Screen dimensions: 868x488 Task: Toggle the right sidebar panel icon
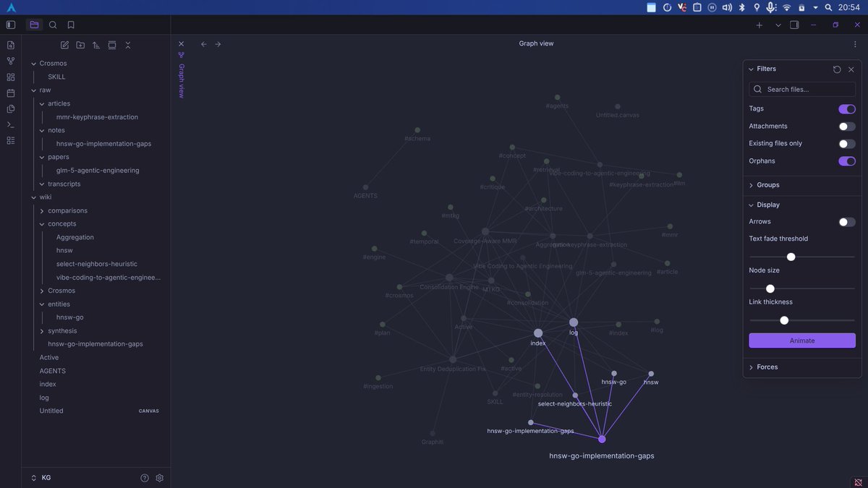pos(794,25)
